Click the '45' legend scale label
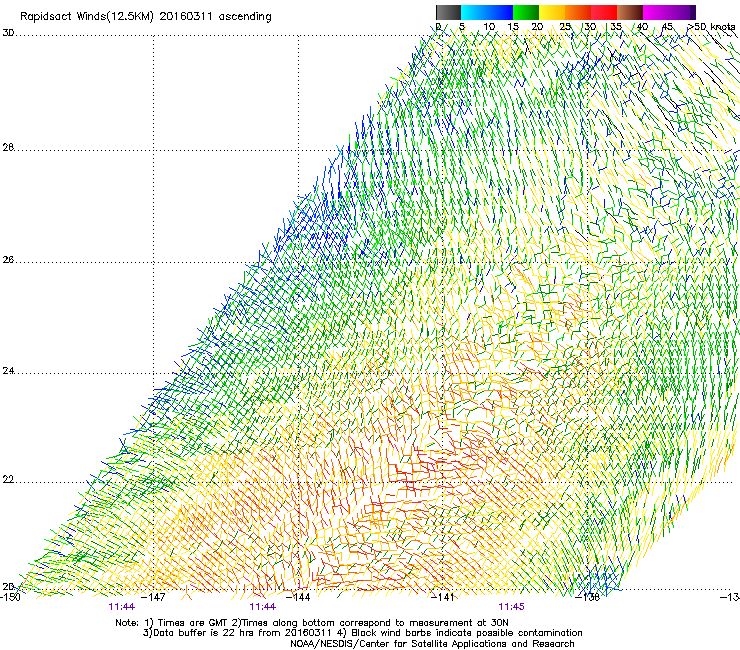The width and height of the screenshot is (740, 650). coord(667,27)
